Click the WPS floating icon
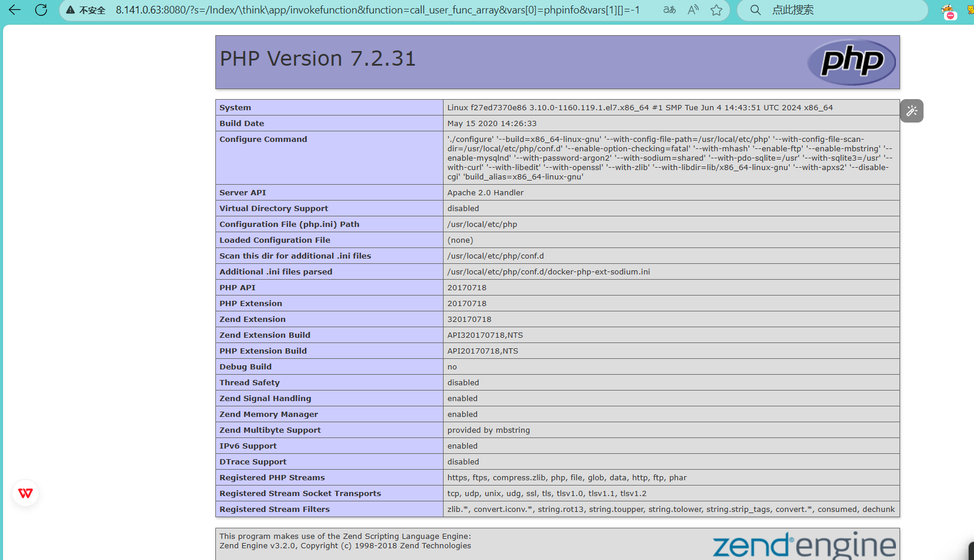974x560 pixels. (x=26, y=493)
